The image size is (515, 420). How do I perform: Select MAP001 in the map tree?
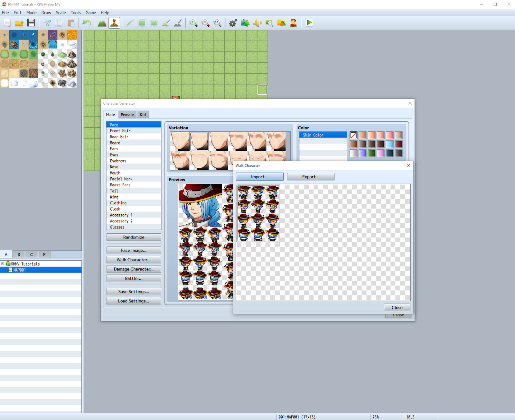[20, 270]
